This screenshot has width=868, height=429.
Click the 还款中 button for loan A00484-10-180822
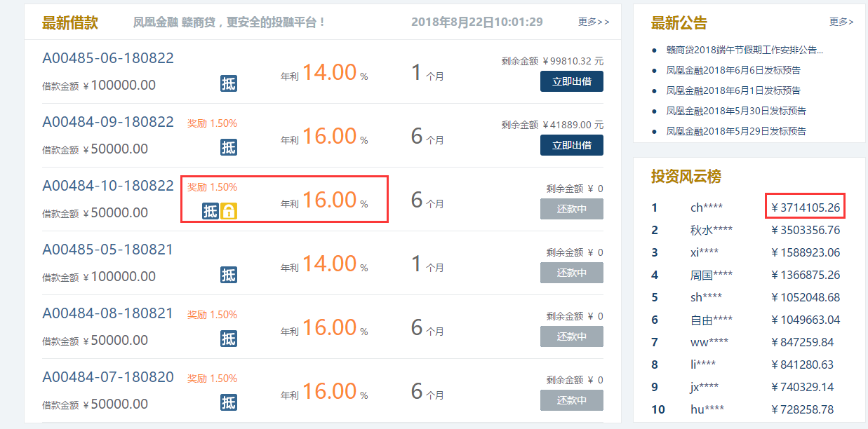click(571, 209)
